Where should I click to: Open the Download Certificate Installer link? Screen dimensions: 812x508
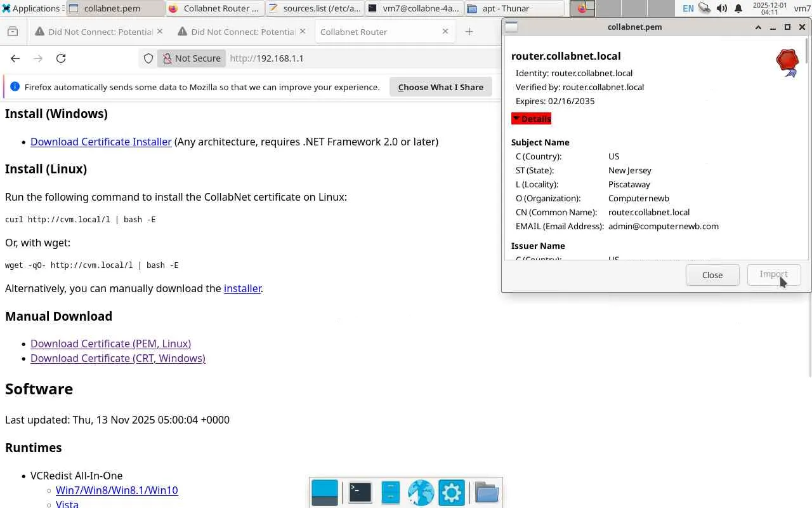(x=101, y=142)
